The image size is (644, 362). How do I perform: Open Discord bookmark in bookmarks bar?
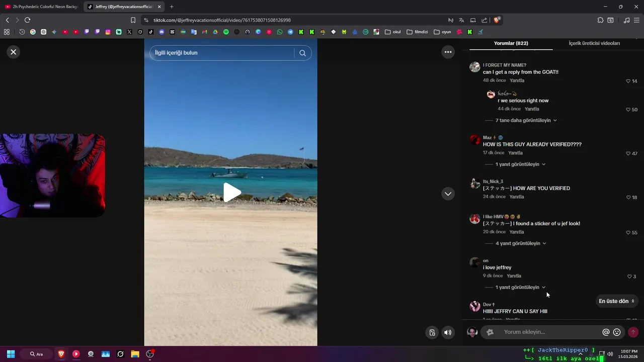162,32
